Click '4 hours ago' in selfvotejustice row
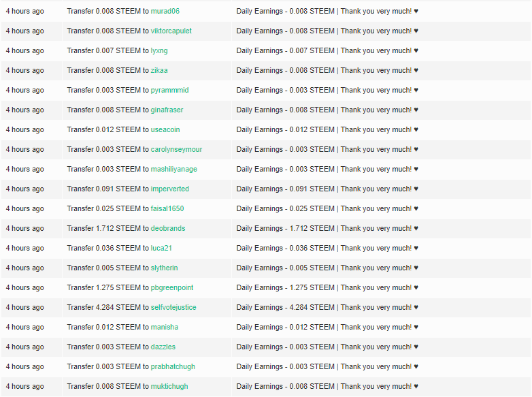532x397 pixels. point(24,306)
